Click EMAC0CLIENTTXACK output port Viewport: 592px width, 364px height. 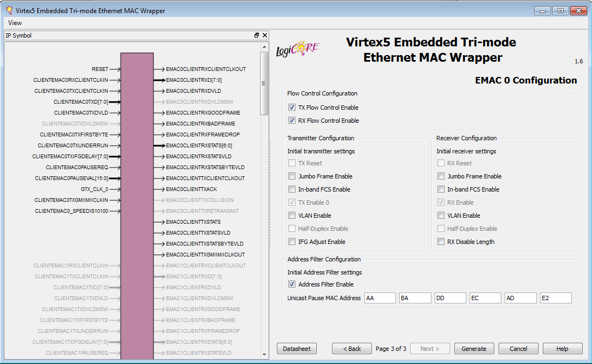coord(192,189)
